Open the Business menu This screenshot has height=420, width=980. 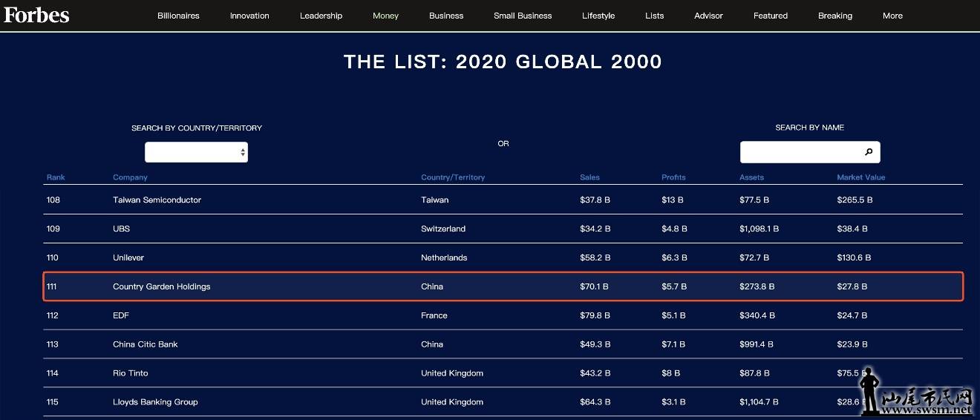(x=446, y=16)
